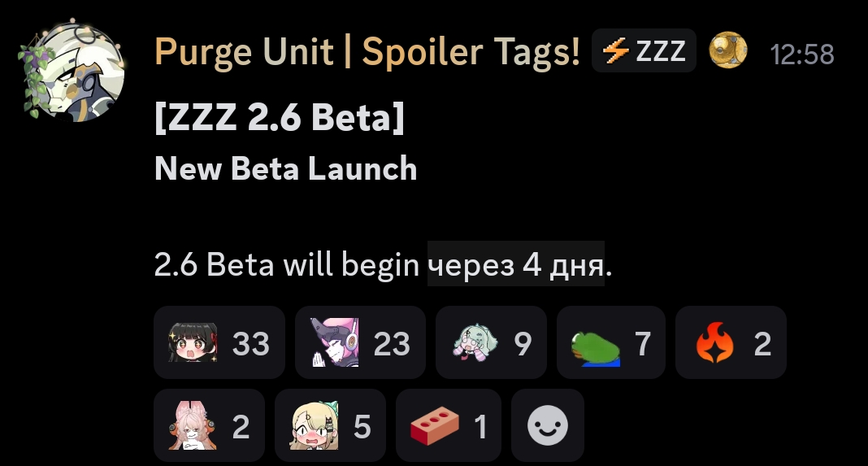Toggle the green-haired chibi reaction with 9
This screenshot has width=868, height=466.
(x=491, y=342)
